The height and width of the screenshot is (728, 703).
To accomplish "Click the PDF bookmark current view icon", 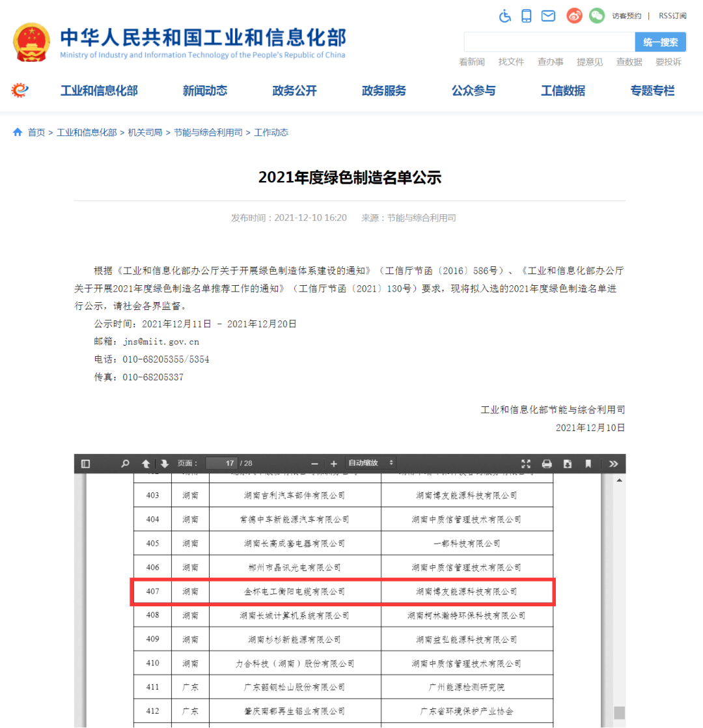I will tap(588, 464).
